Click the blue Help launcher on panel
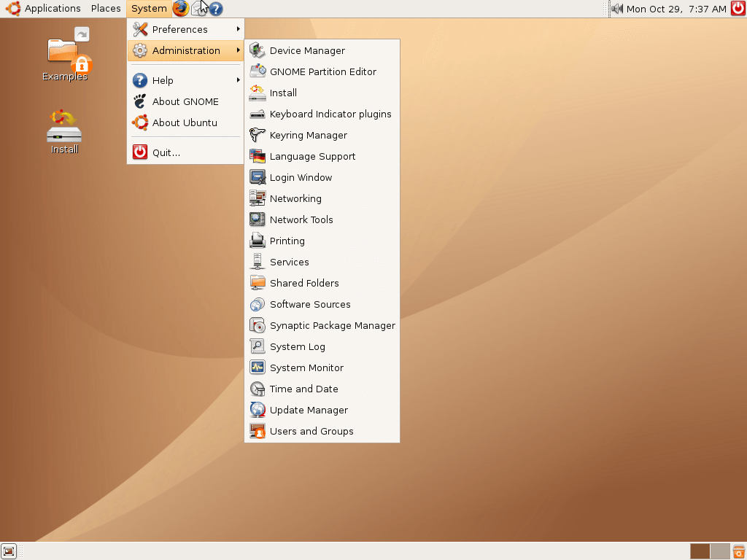 tap(216, 9)
